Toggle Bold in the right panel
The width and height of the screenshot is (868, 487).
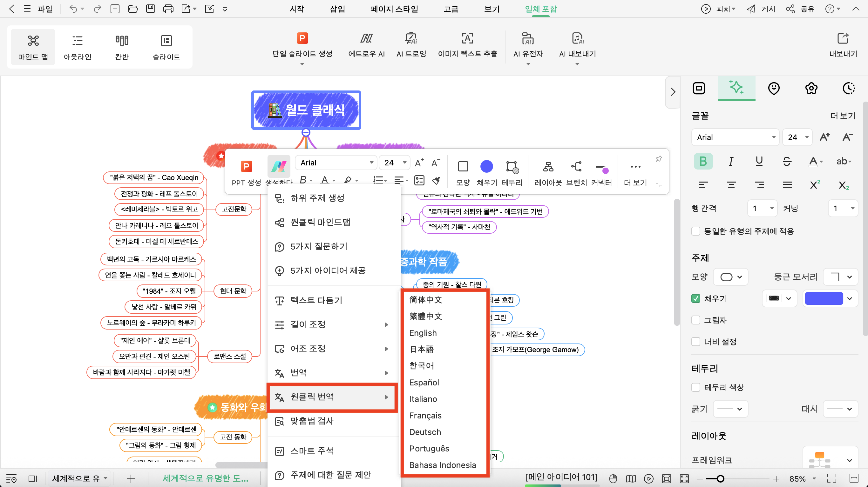703,161
